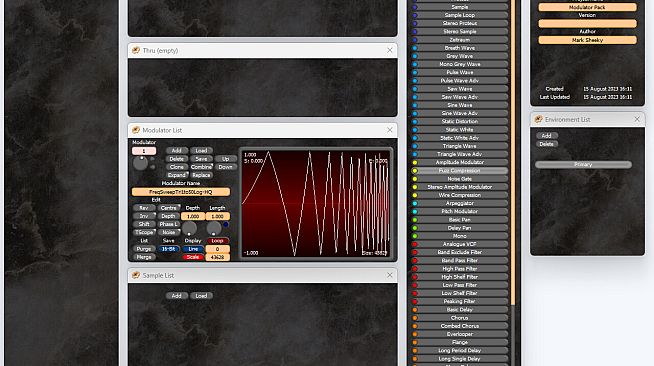Toggle the Line display mode button
The width and height of the screenshot is (654, 366).
coord(193,249)
